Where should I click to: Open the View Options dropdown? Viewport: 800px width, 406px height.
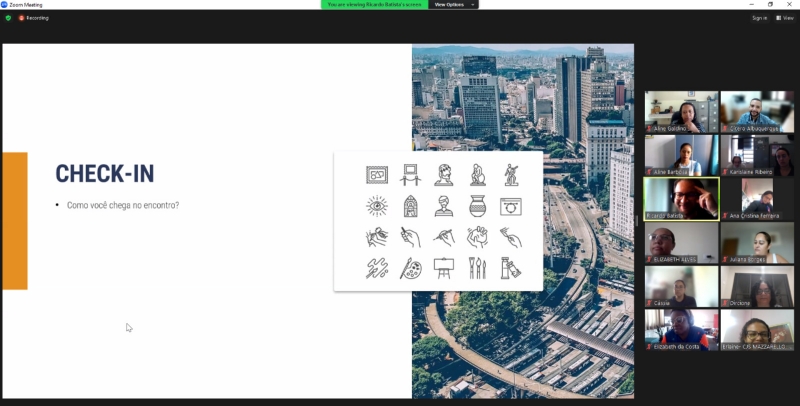453,4
